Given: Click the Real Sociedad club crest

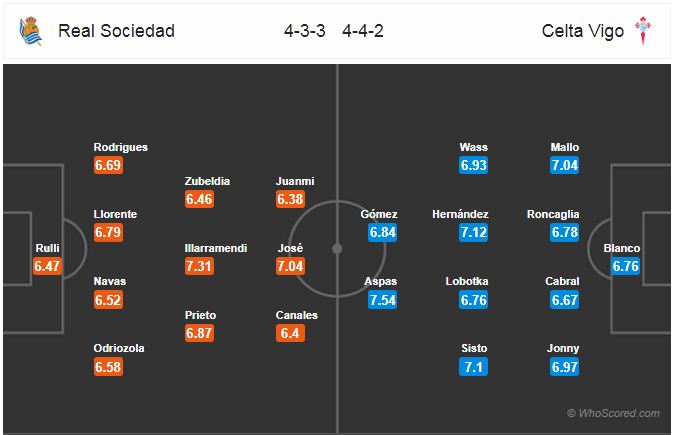Looking at the screenshot, I should 30,31.
